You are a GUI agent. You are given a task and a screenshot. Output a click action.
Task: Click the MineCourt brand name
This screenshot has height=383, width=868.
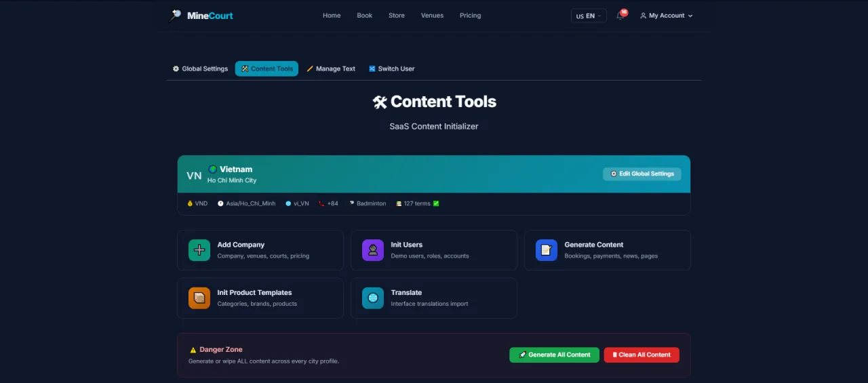pyautogui.click(x=210, y=16)
